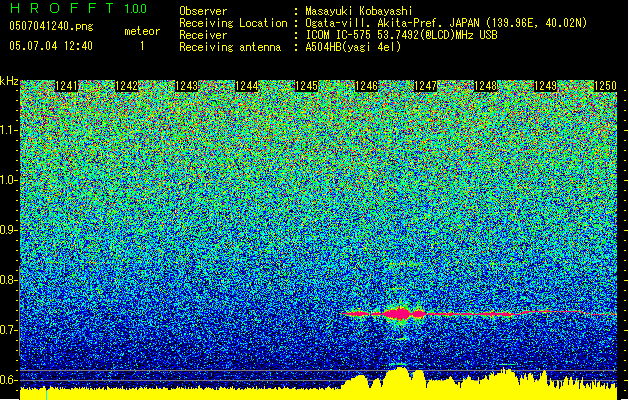Screen dimensions: 629x400
Task: Click the 0.8 frequency axis label
Action: [x=9, y=280]
